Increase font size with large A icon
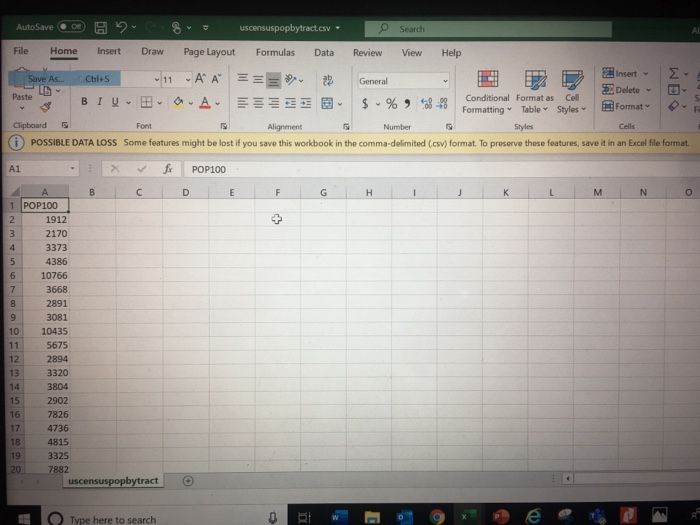Screen dimensions: 700x525 (x=200, y=79)
